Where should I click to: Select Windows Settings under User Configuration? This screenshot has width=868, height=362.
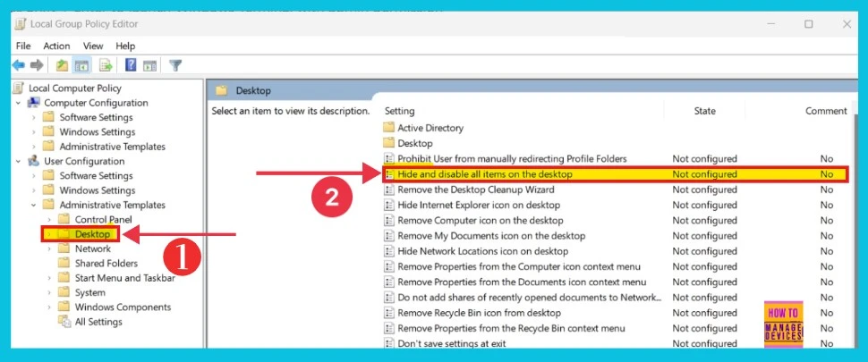click(x=98, y=190)
